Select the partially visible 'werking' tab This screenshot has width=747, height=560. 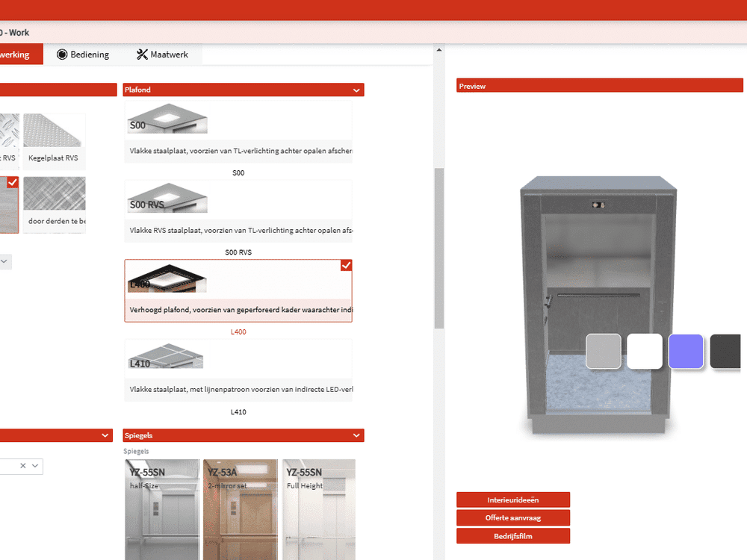21,55
